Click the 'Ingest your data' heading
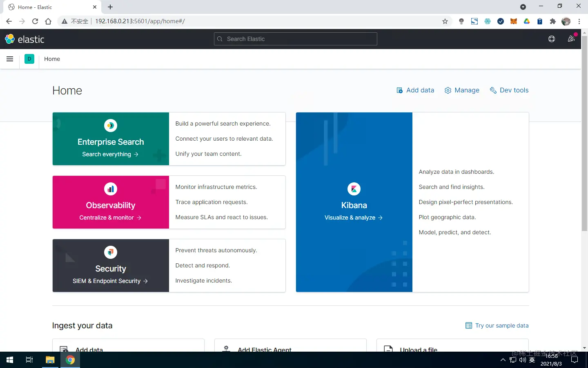588x368 pixels. [82, 325]
